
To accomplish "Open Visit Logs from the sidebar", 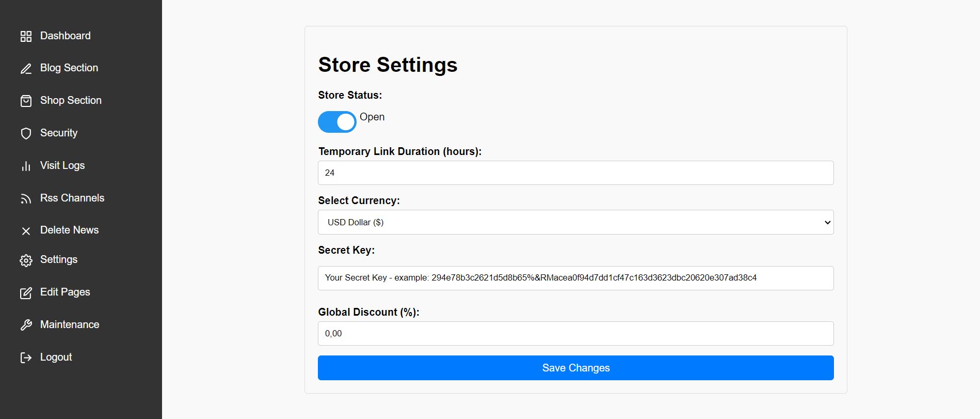I will click(x=62, y=165).
